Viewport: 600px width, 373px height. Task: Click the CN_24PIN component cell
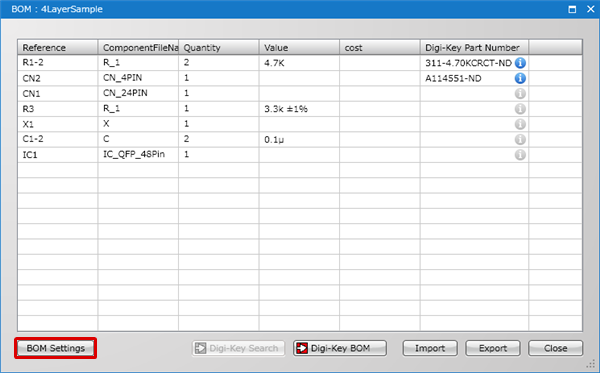click(x=138, y=93)
